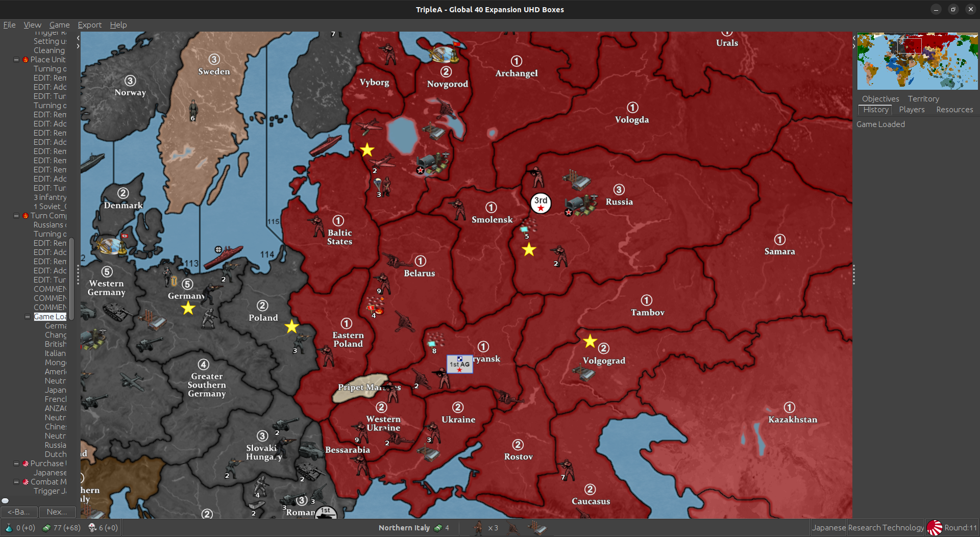980x537 pixels.
Task: Open the Game menu
Action: tap(59, 24)
